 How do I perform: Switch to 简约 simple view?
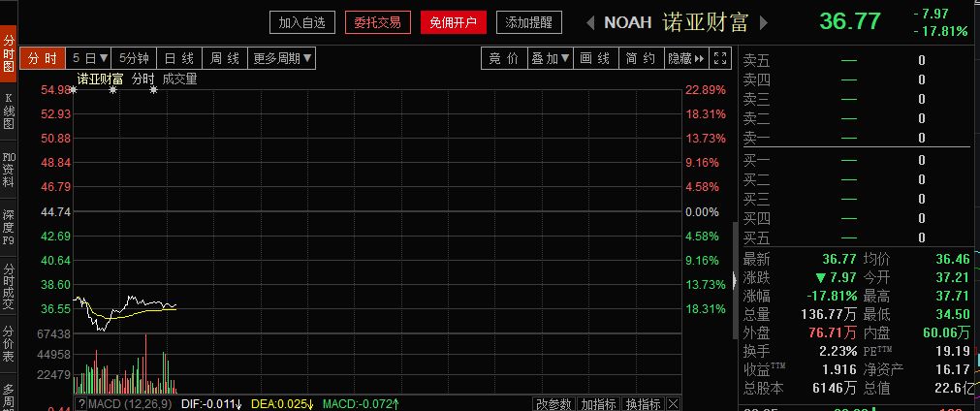pyautogui.click(x=641, y=59)
